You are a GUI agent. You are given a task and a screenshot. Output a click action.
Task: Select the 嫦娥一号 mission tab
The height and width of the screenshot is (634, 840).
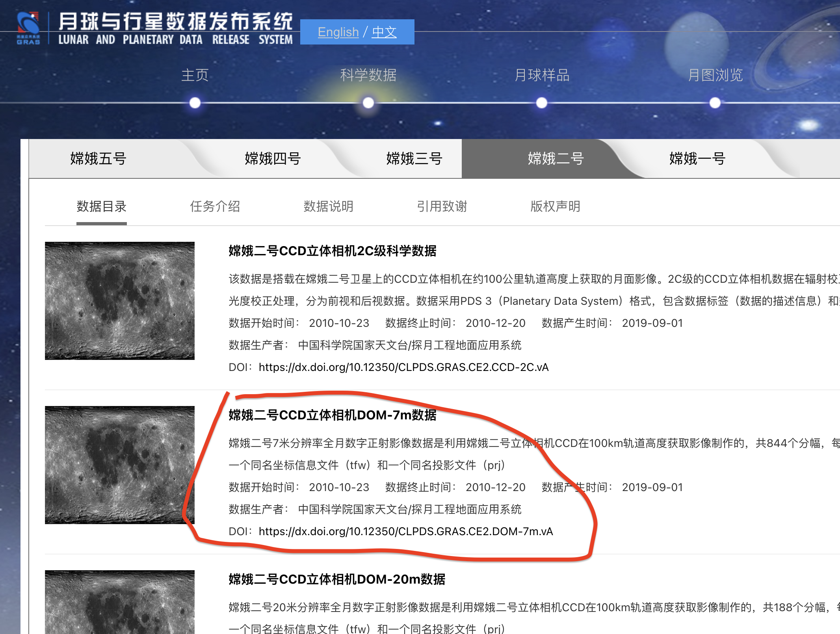697,159
